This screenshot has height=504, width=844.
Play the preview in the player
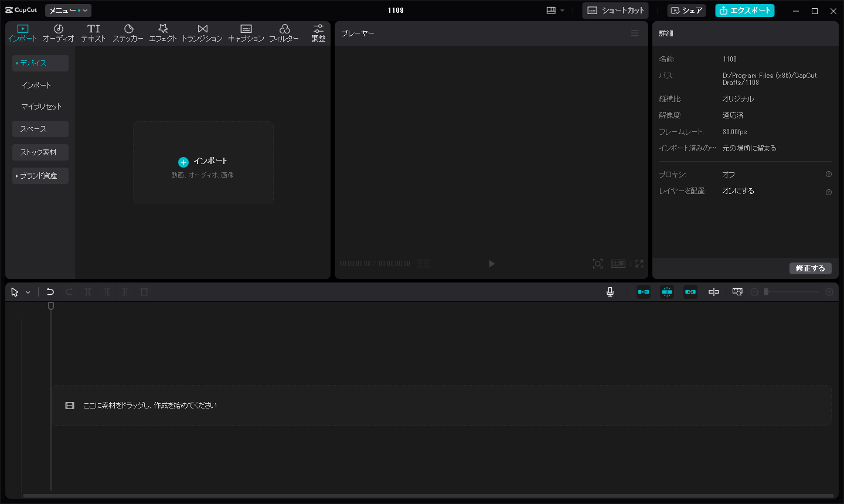(492, 264)
